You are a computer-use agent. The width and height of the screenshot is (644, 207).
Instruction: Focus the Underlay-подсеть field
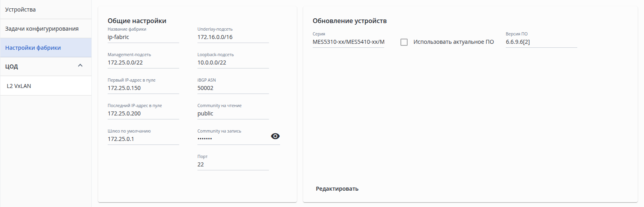pos(233,37)
